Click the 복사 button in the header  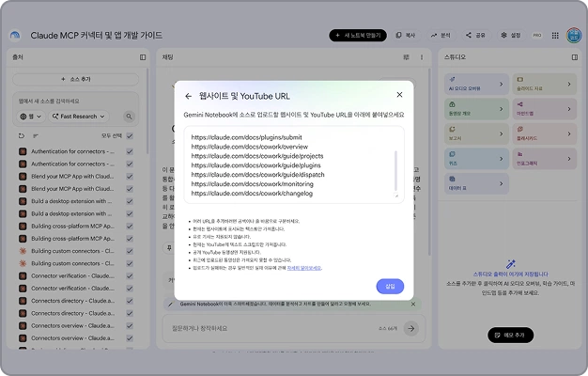point(406,36)
